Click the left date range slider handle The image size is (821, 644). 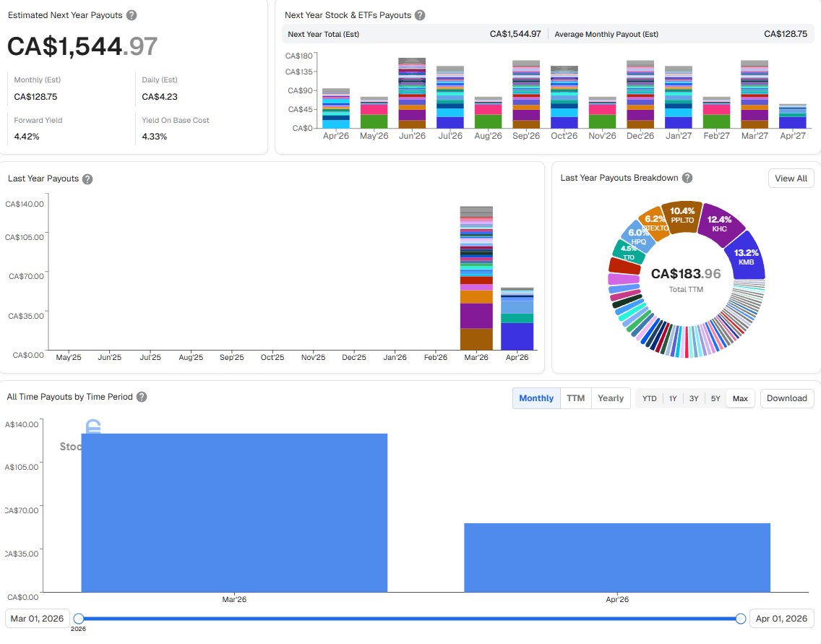click(79, 619)
